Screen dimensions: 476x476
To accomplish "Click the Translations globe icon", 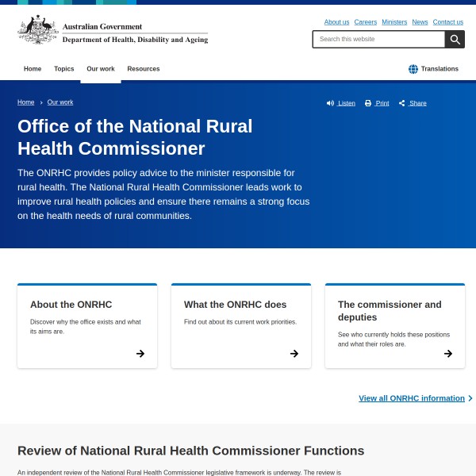I will [x=413, y=69].
